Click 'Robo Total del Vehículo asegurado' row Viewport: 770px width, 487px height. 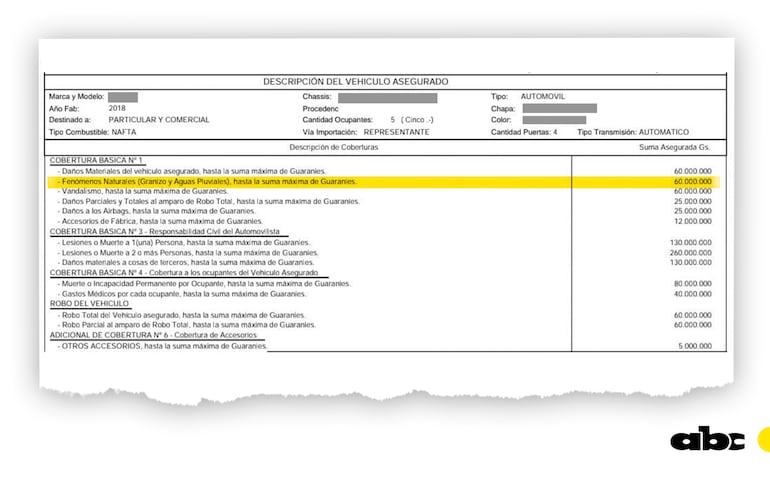tap(181, 315)
